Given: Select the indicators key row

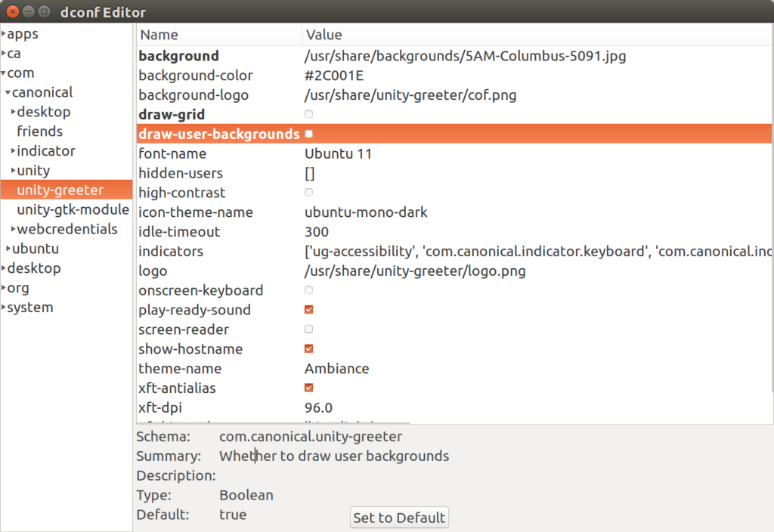Looking at the screenshot, I should tap(454, 251).
